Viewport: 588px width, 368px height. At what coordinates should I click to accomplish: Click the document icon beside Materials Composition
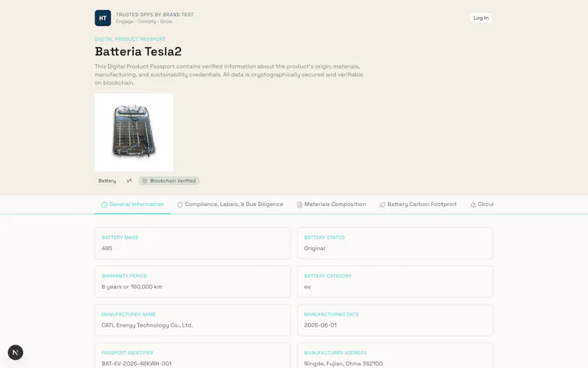tap(300, 205)
